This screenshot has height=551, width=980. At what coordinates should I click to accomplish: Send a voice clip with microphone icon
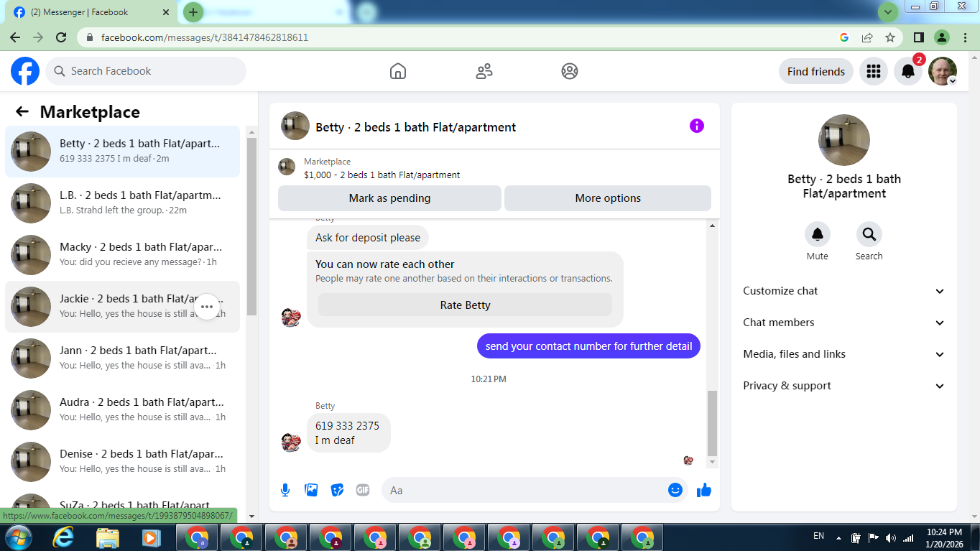point(285,490)
